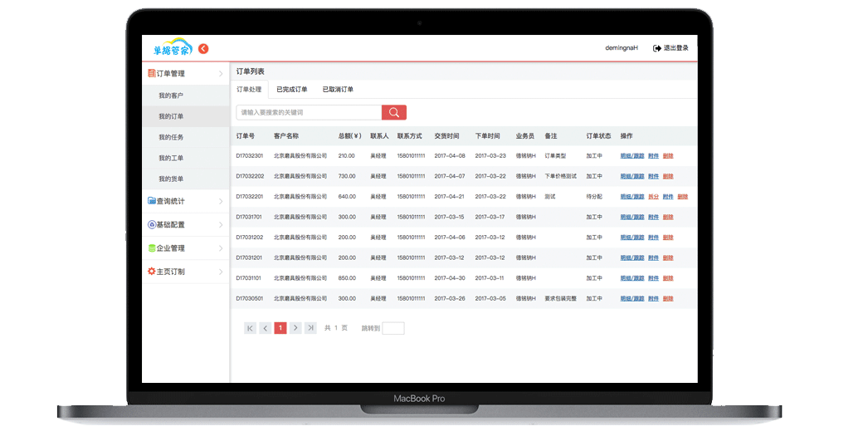Screen dimensions: 868x441
Task: Click the 企业管理 database icon
Action: click(x=152, y=248)
